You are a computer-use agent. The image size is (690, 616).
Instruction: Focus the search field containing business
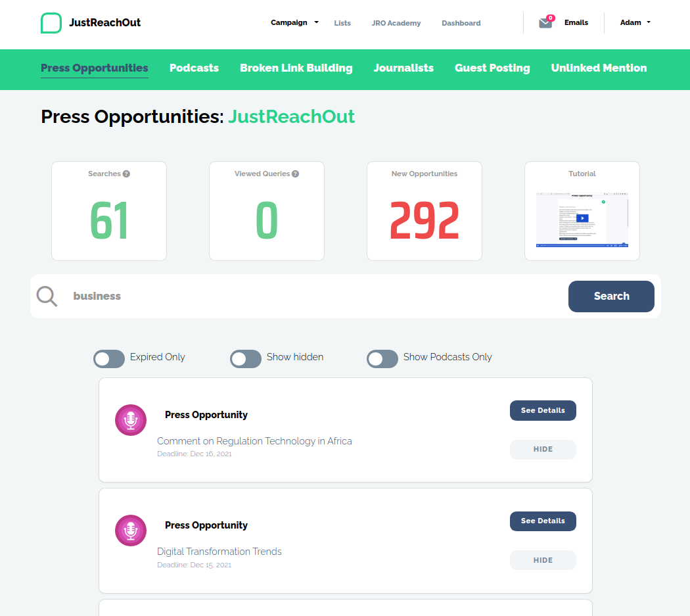coord(317,296)
